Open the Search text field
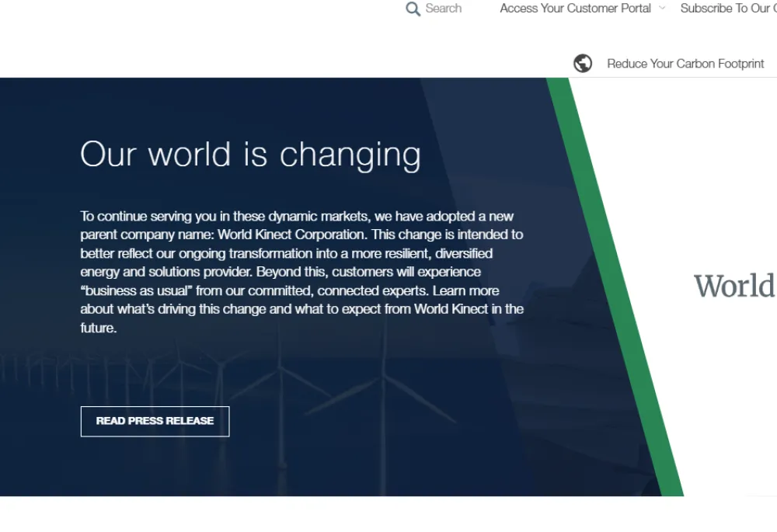This screenshot has width=777, height=532. [x=444, y=9]
